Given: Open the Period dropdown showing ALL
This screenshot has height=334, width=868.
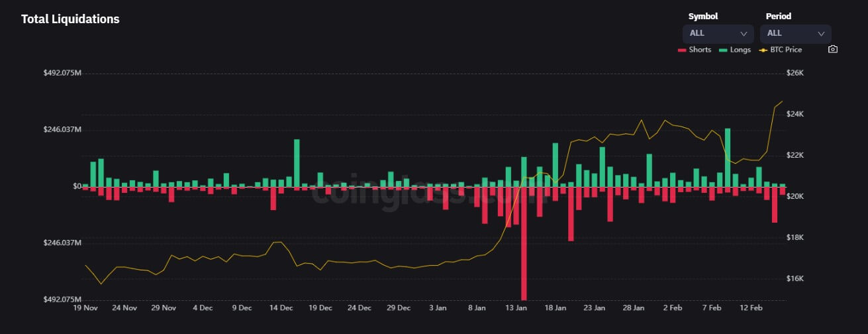Looking at the screenshot, I should (795, 33).
